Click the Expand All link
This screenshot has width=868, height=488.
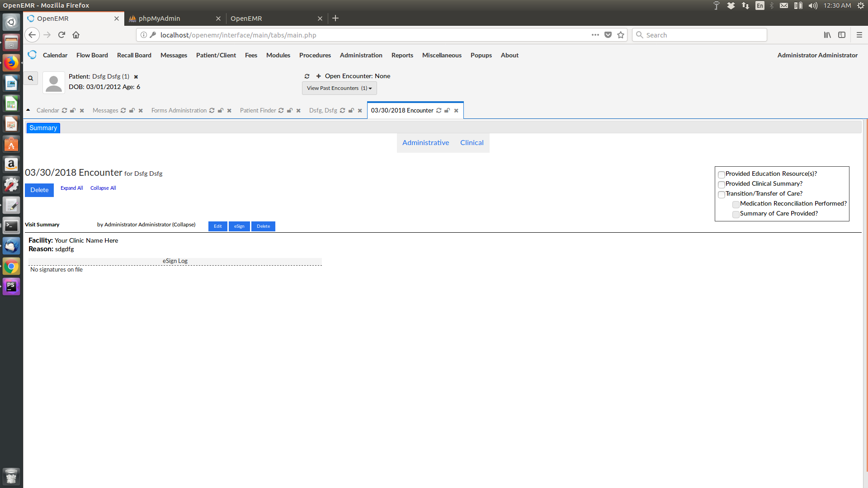[x=72, y=188]
